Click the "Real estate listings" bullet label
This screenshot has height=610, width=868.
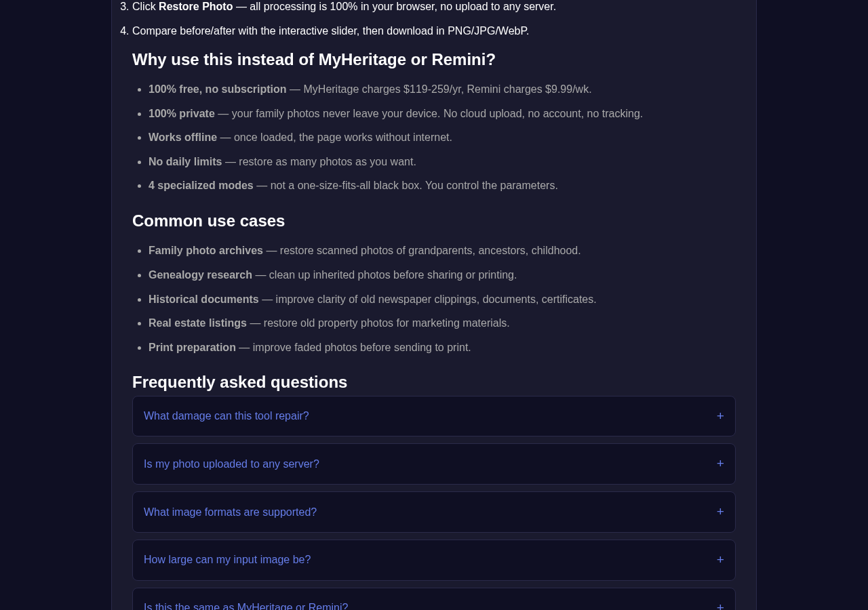click(x=197, y=323)
